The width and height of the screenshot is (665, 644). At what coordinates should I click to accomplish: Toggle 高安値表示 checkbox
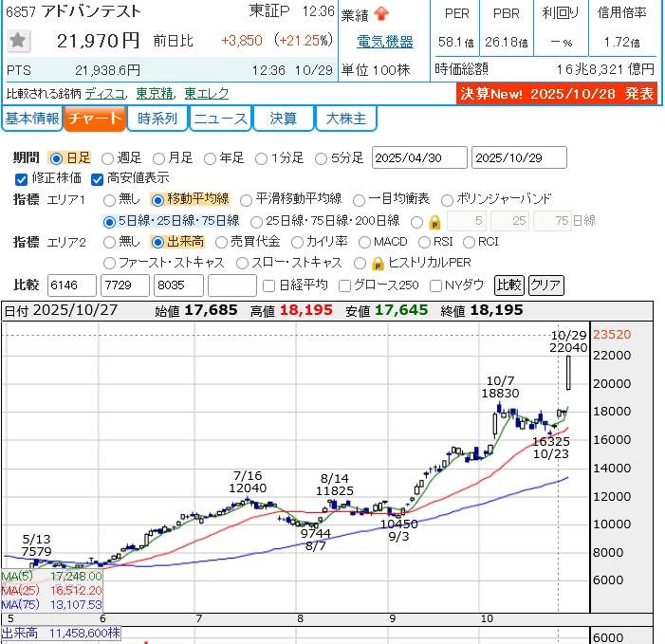(97, 179)
